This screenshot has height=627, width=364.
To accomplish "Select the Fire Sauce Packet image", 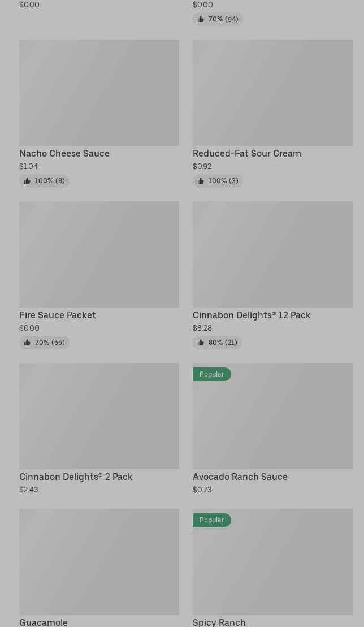I will pyautogui.click(x=99, y=254).
